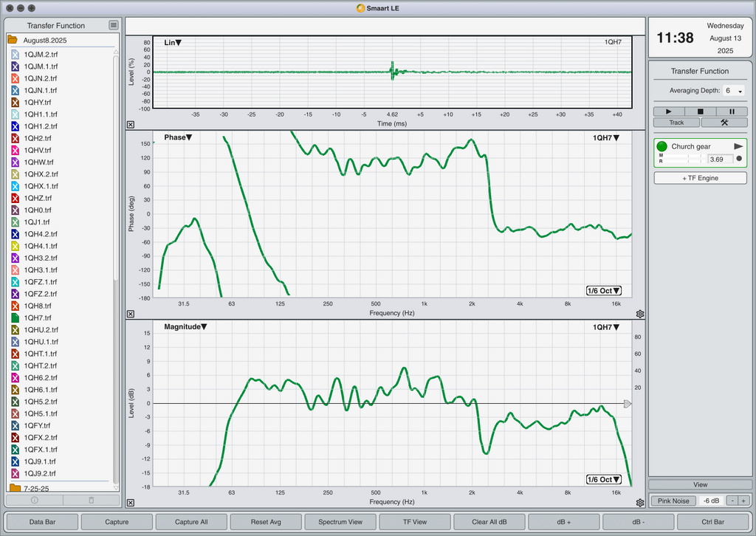Toggle the Ctrl Bar button
The width and height of the screenshot is (756, 536).
point(712,521)
